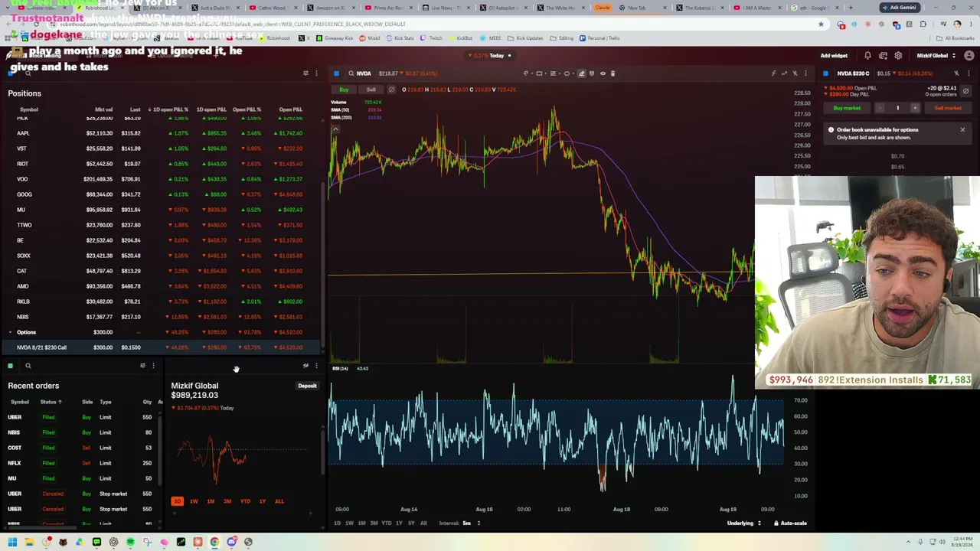Open Positions widget three-dot menu

pos(316,73)
